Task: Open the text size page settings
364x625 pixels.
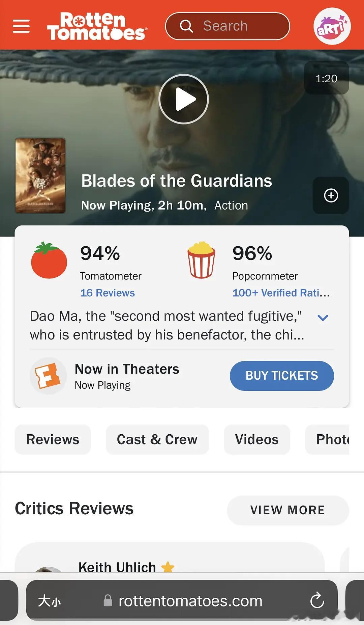Action: coord(49,601)
